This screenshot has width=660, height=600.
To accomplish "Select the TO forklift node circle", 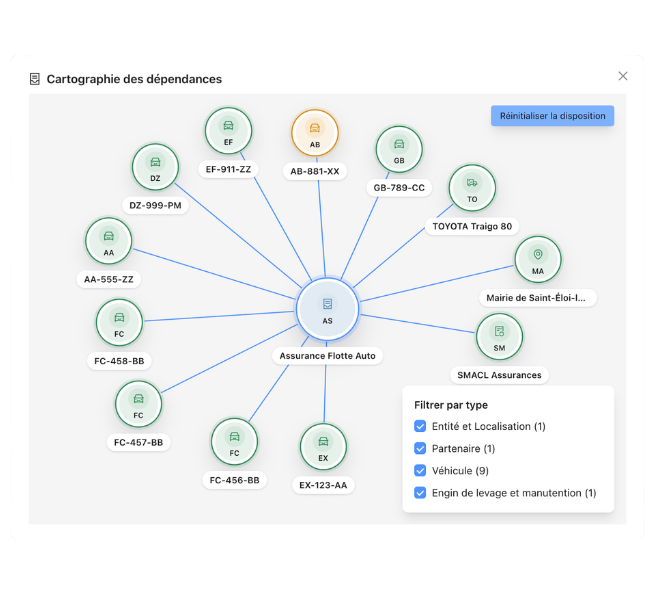I will (x=472, y=188).
